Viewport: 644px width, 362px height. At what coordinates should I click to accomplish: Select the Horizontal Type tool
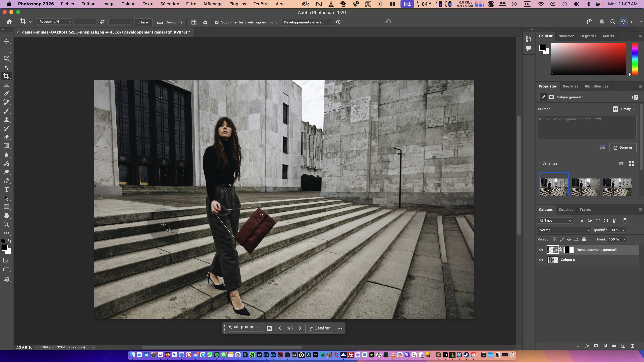coord(7,190)
